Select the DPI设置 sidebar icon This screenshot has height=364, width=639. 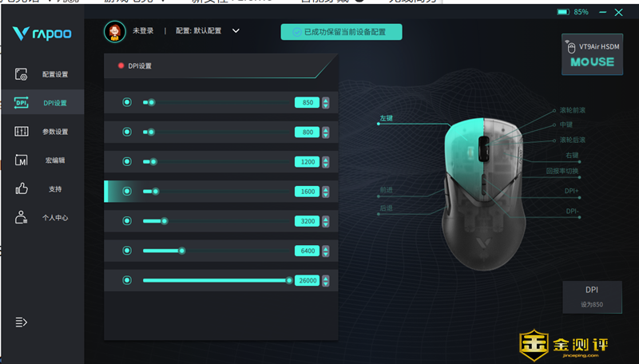coord(22,103)
